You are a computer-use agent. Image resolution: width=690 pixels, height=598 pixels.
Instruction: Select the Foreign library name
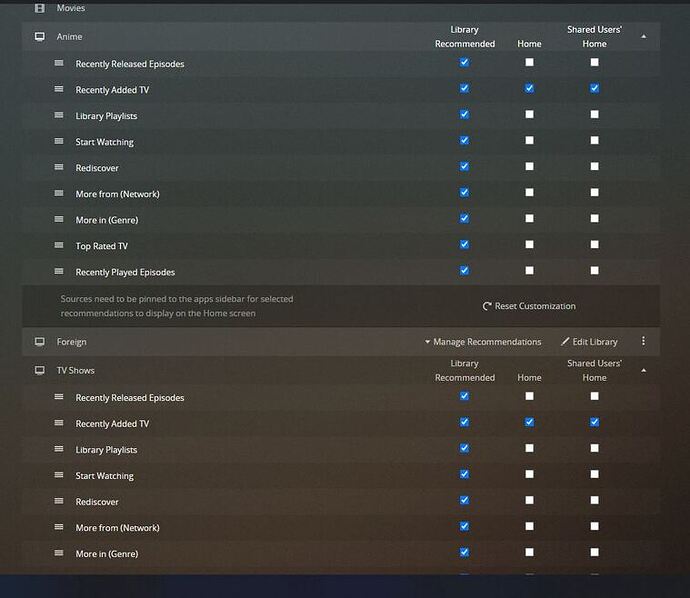point(72,342)
